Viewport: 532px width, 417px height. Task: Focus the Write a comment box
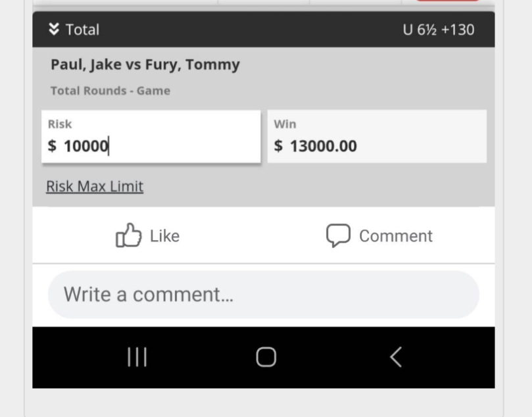click(x=263, y=295)
